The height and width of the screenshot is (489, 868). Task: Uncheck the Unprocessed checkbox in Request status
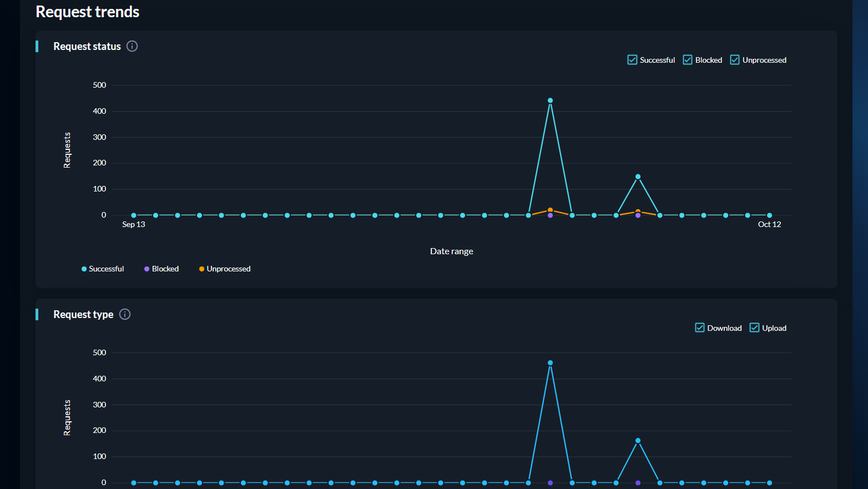[x=735, y=59]
